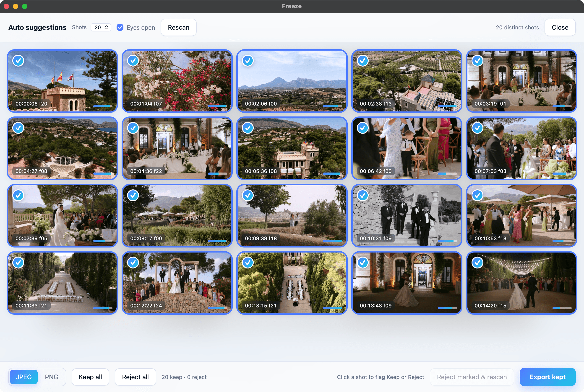Toggle keep checkmark on shot 00:13:48 f09
The image size is (584, 392).
362,263
